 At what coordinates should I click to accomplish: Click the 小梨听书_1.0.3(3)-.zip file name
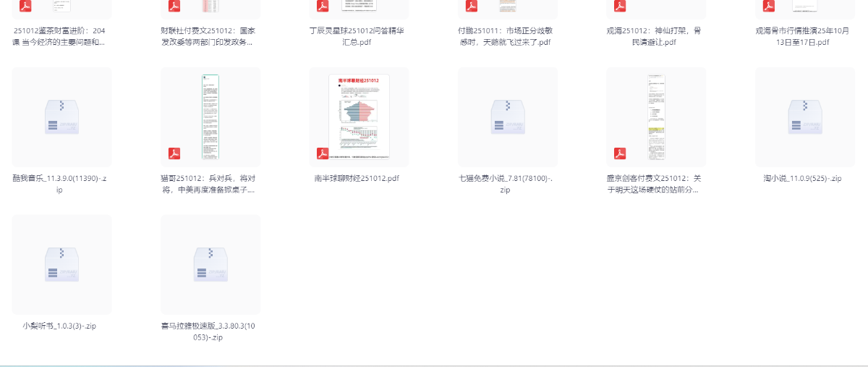(61, 326)
